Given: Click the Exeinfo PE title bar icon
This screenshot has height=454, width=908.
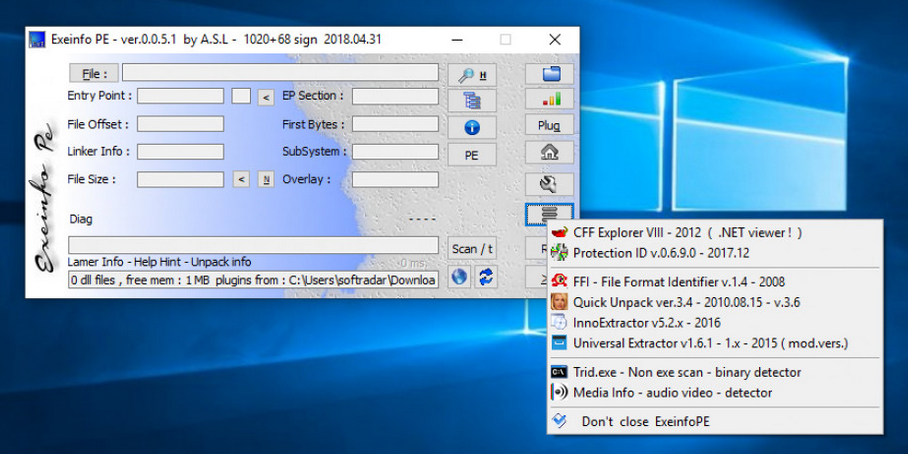Looking at the screenshot, I should click(36, 39).
